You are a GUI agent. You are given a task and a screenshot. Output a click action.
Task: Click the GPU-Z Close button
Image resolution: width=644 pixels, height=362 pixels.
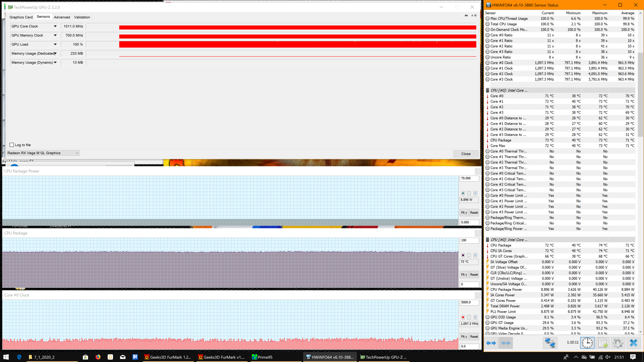point(466,154)
